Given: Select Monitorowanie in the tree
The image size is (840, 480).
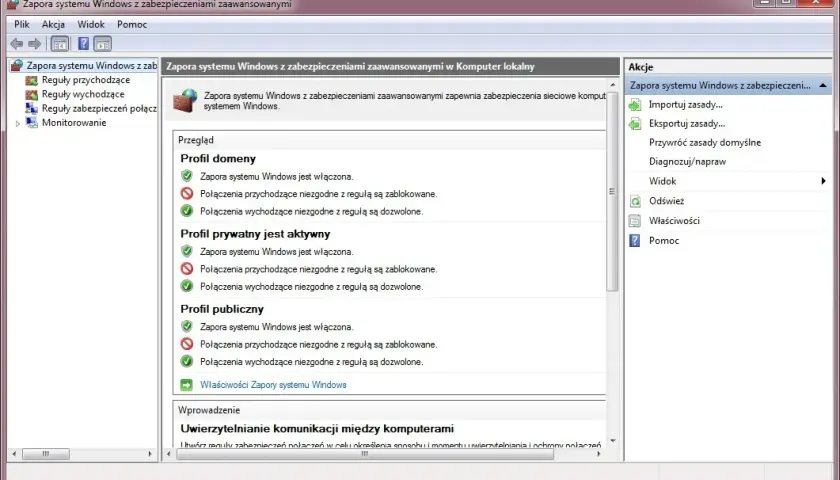Looking at the screenshot, I should (74, 123).
